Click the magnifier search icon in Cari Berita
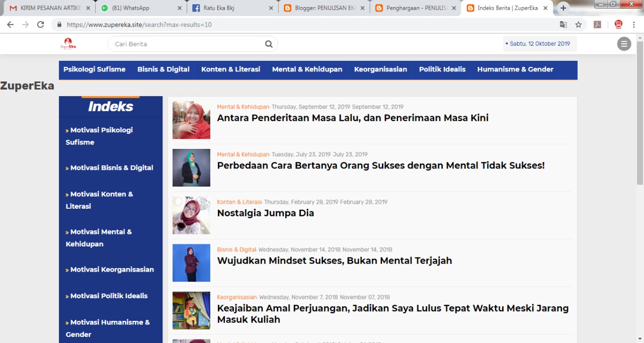The width and height of the screenshot is (644, 343). (269, 44)
